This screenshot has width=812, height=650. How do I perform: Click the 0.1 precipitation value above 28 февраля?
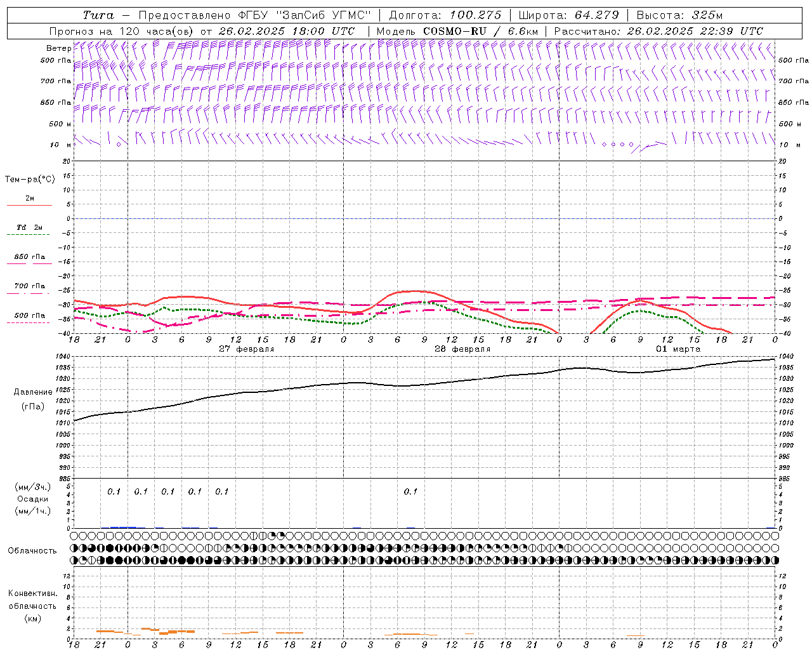point(410,491)
